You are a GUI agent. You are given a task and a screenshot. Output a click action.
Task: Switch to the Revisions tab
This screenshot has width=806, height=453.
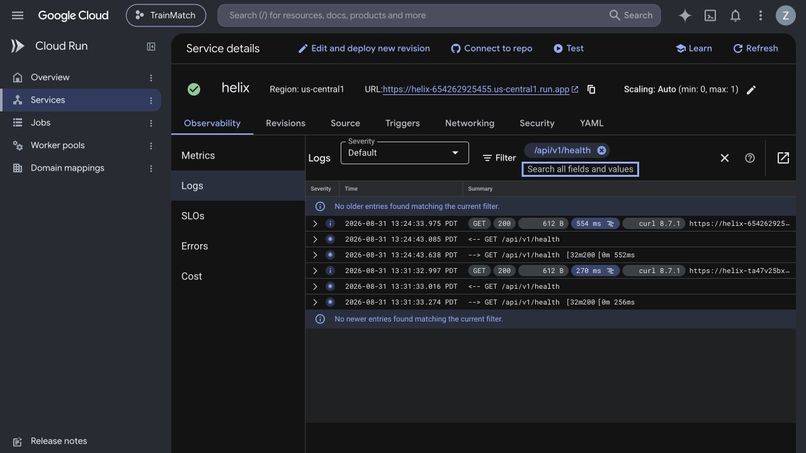285,123
